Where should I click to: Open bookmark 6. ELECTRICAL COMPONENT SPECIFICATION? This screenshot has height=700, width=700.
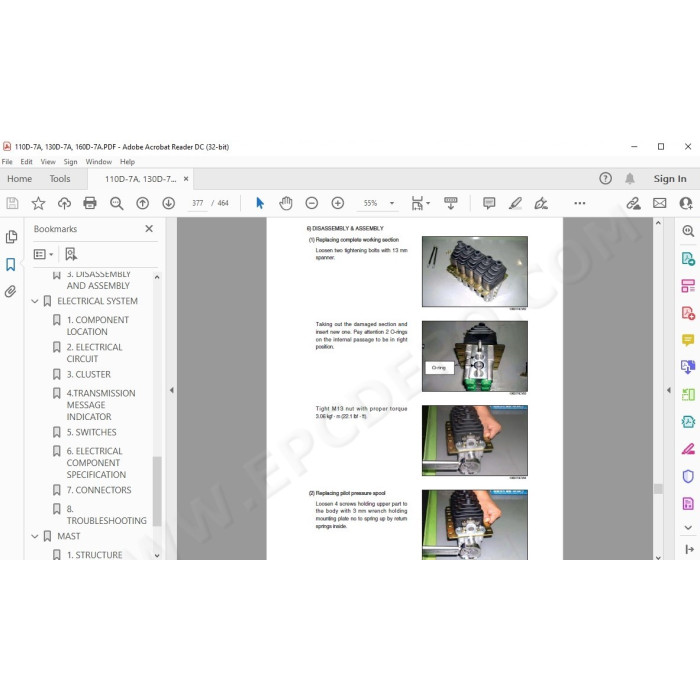point(96,463)
